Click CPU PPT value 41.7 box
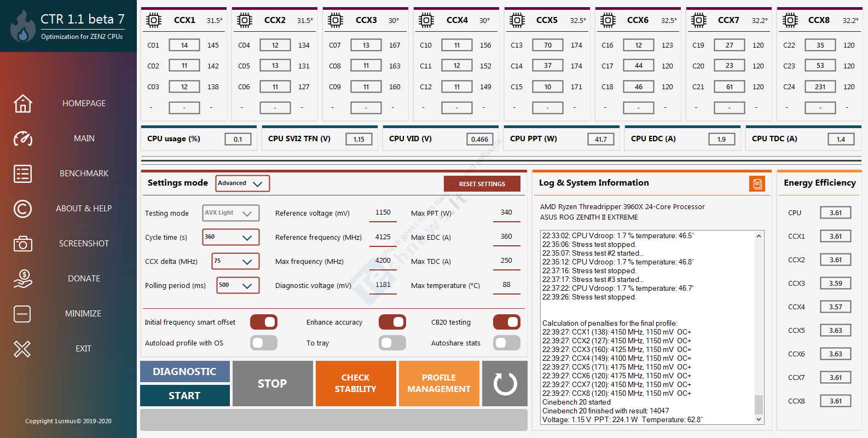 click(601, 139)
